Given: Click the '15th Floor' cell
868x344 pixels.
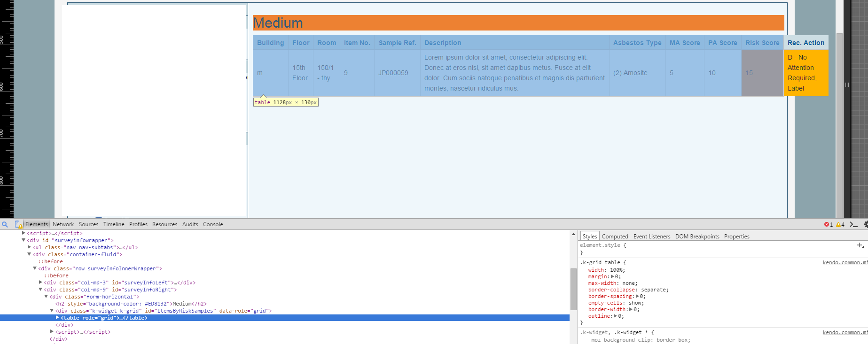Looking at the screenshot, I should [x=300, y=73].
